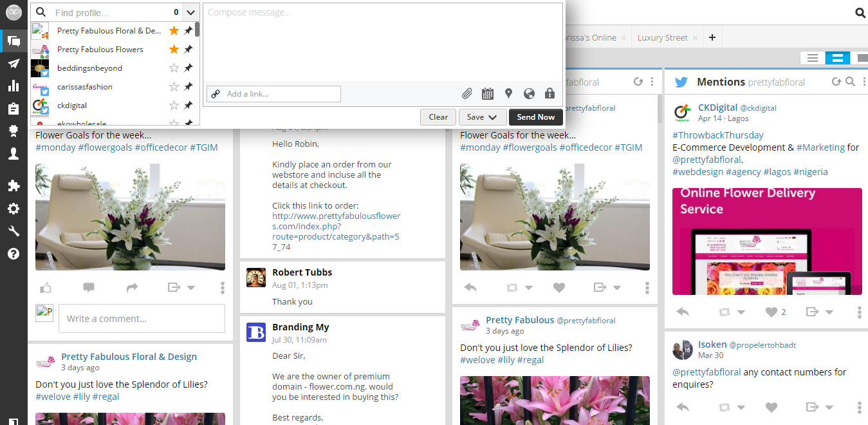868x425 pixels.
Task: Refresh the Mentions stream
Action: (836, 82)
